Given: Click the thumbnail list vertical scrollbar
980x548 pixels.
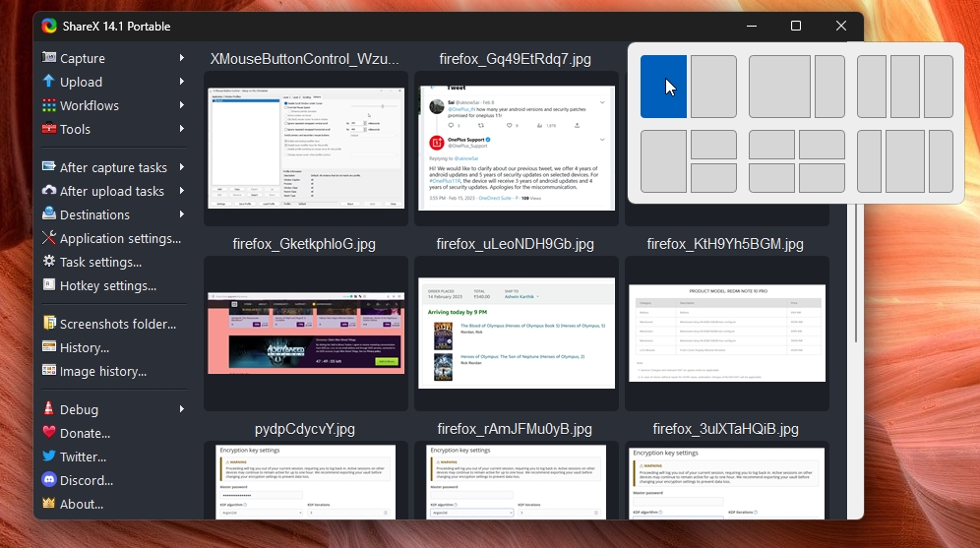Looking at the screenshot, I should click(x=855, y=274).
